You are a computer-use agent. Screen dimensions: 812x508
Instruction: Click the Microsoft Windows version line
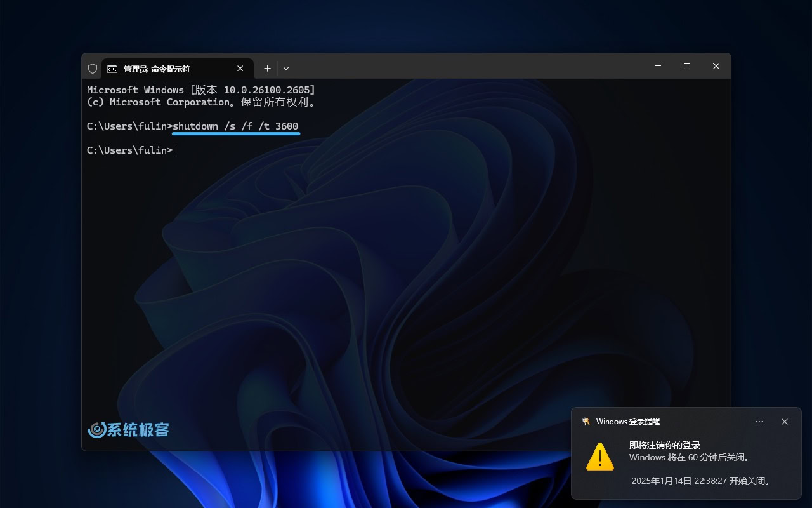201,90
